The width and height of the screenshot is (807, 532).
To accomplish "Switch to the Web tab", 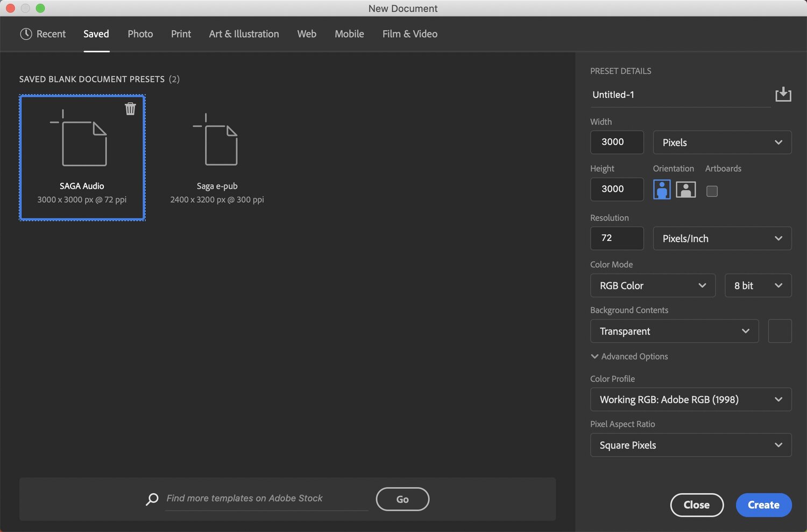I will tap(307, 34).
